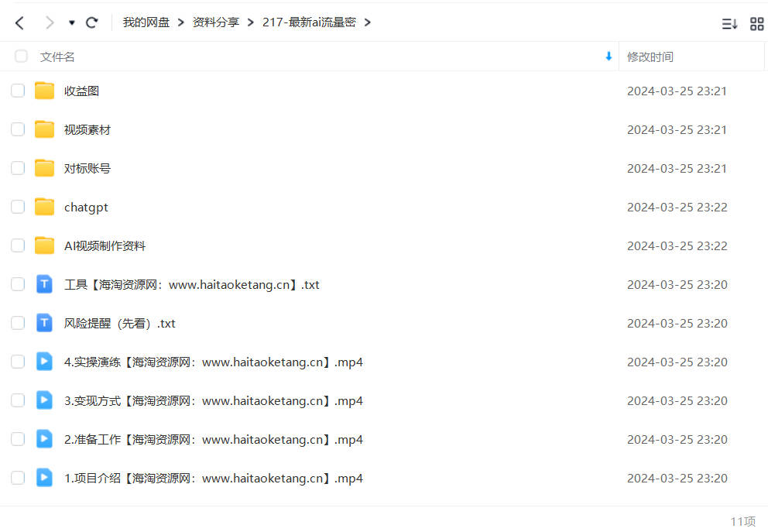This screenshot has width=768, height=532.
Task: Click the video icon for 3.变现方式
Action: 44,400
